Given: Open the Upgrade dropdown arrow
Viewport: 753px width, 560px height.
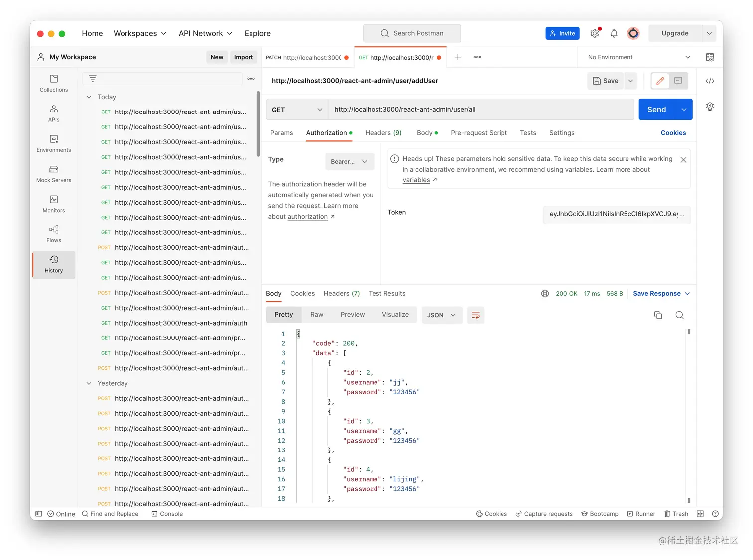Looking at the screenshot, I should tap(709, 33).
